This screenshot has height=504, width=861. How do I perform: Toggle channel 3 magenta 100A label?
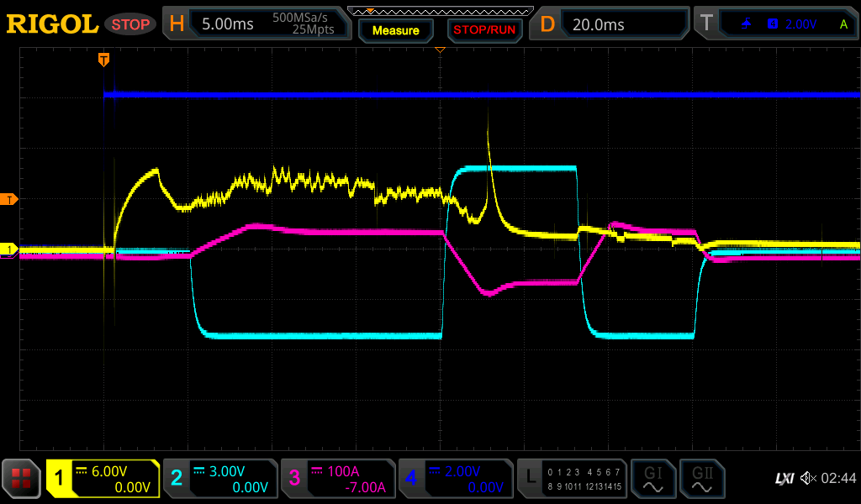tap(338, 479)
